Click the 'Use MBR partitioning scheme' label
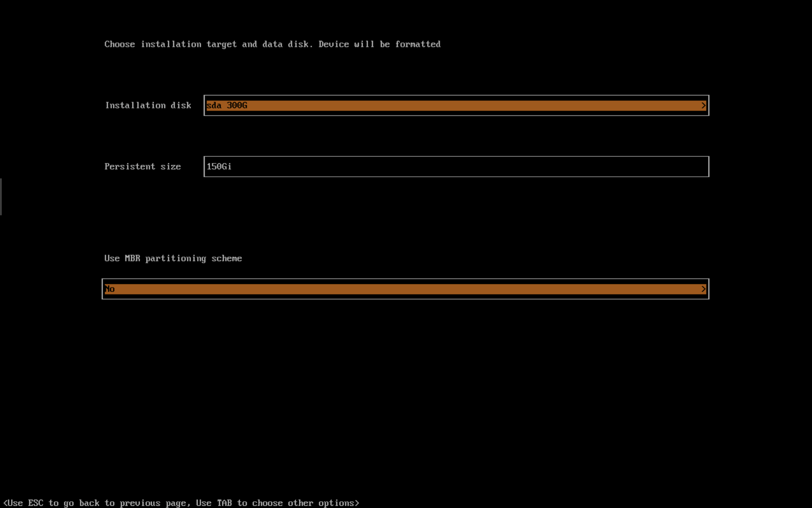This screenshot has height=508, width=812. pos(173,258)
